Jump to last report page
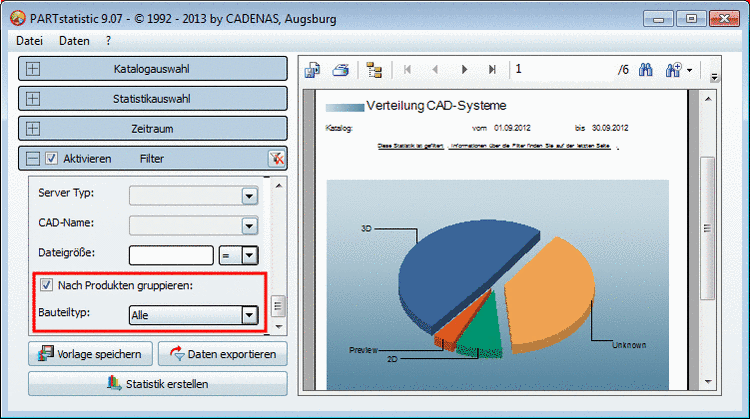This screenshot has width=750, height=419. [492, 70]
